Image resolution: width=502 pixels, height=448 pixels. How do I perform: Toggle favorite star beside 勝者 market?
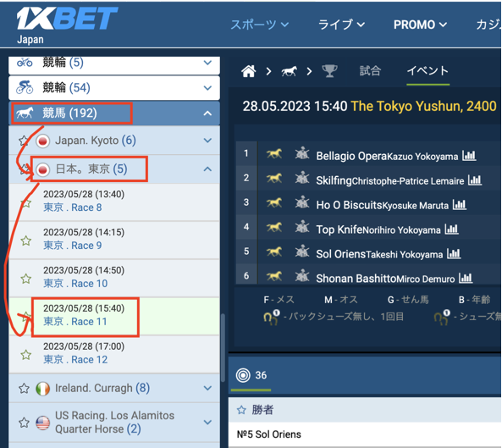pyautogui.click(x=241, y=410)
